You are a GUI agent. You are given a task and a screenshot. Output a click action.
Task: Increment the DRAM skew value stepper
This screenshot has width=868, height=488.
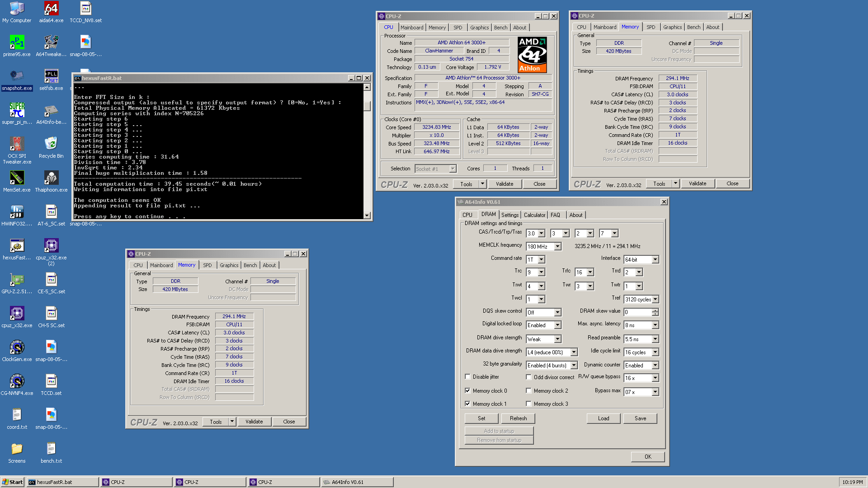coord(655,310)
